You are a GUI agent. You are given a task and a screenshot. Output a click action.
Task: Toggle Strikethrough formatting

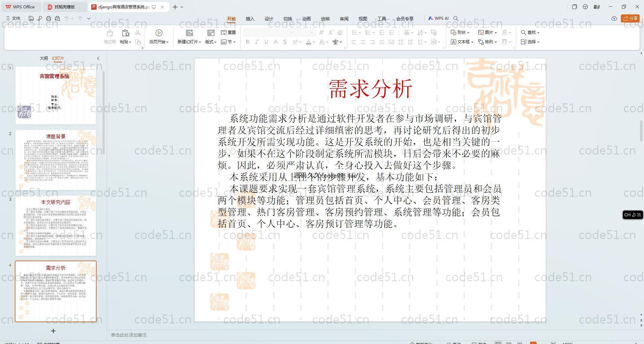tap(275, 42)
